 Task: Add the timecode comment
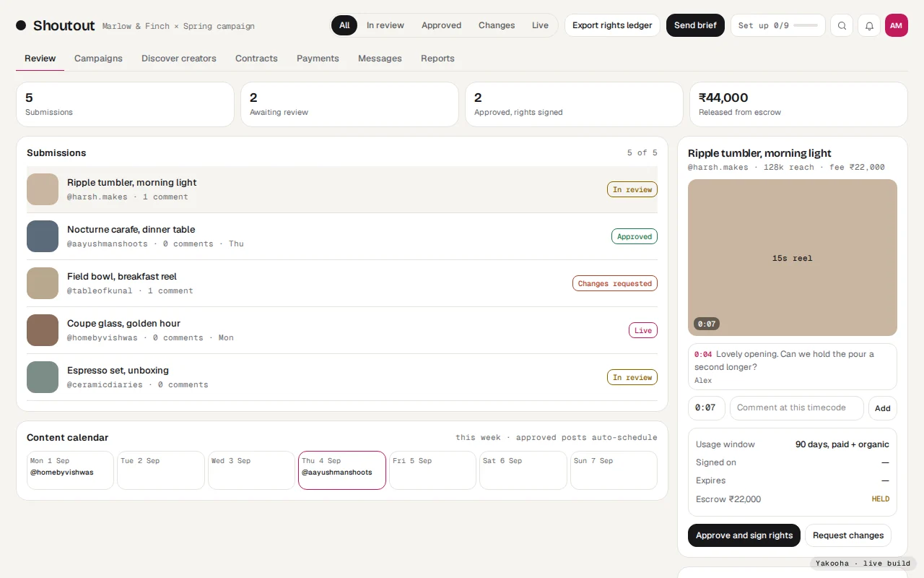pos(883,408)
